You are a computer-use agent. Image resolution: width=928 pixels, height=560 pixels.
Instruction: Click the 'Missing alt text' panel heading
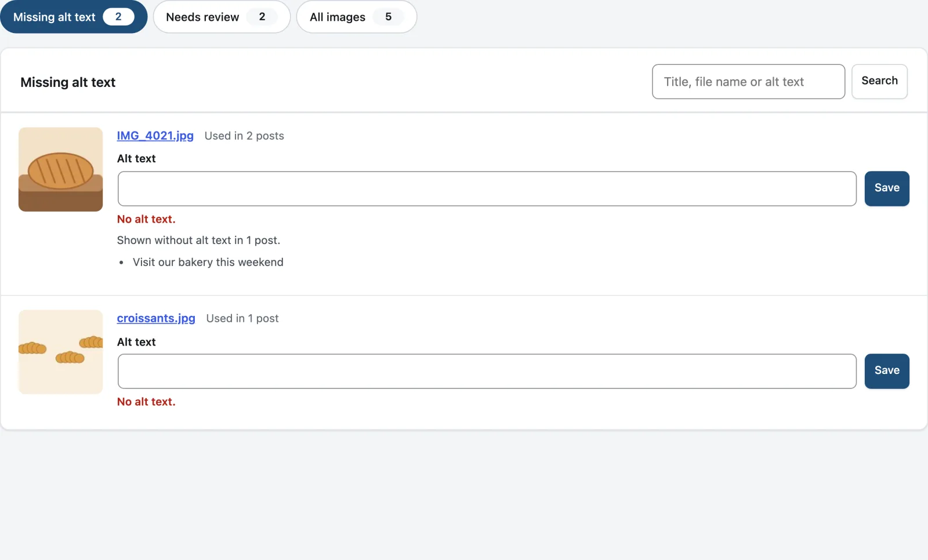(68, 82)
